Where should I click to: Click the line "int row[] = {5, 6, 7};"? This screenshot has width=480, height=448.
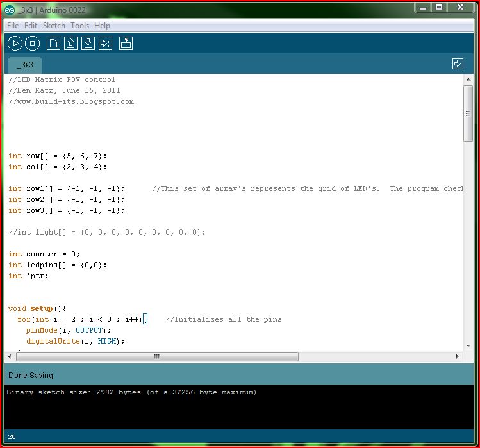point(58,156)
